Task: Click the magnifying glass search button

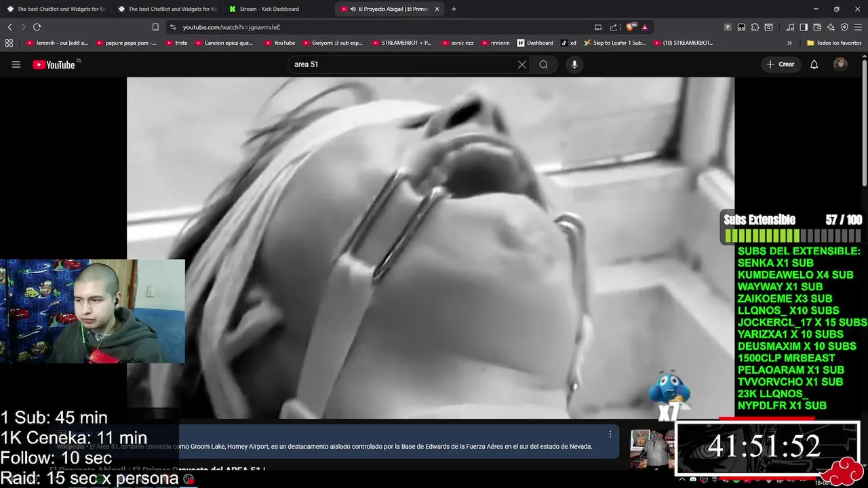Action: point(544,64)
